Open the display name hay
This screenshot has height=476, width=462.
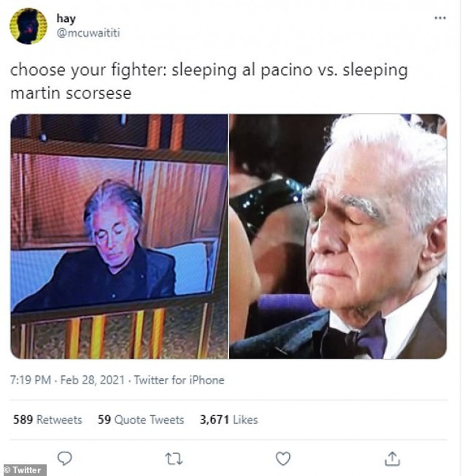[66, 19]
